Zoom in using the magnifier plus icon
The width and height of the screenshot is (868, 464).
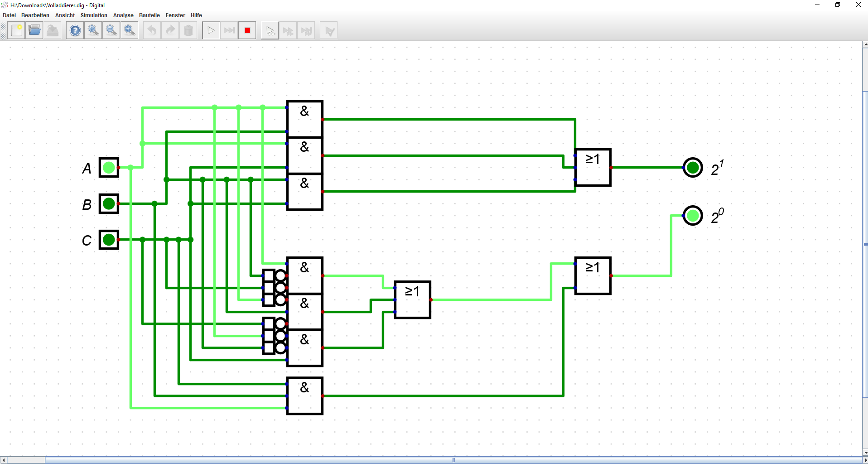click(x=93, y=31)
